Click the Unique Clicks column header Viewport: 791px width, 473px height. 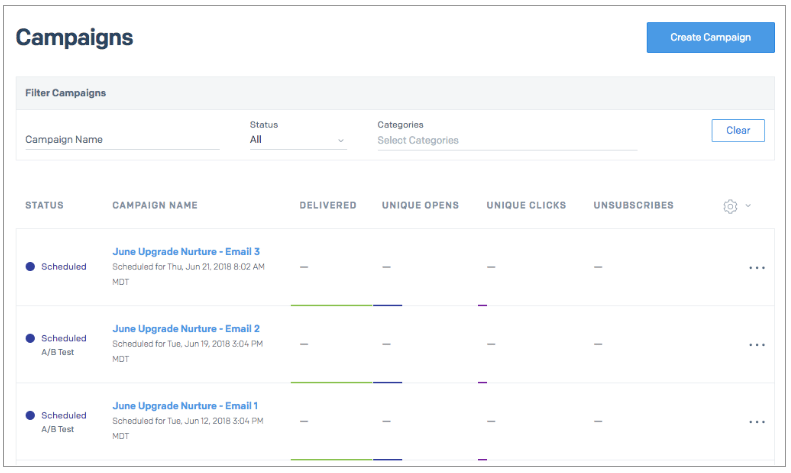tap(526, 206)
